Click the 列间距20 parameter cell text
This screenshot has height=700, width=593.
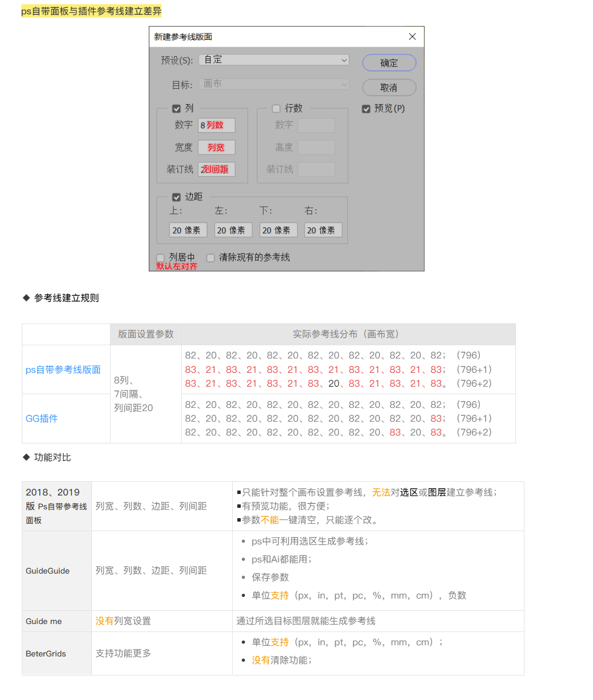tap(133, 408)
